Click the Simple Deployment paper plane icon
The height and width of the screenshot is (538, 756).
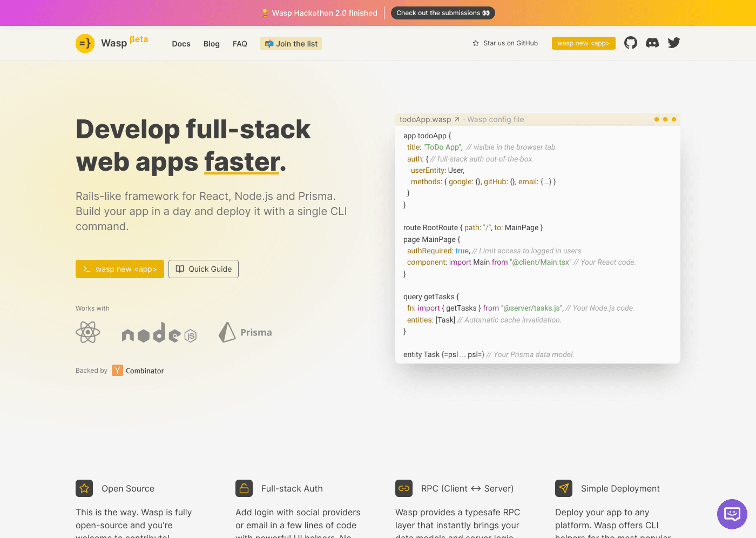coord(564,488)
